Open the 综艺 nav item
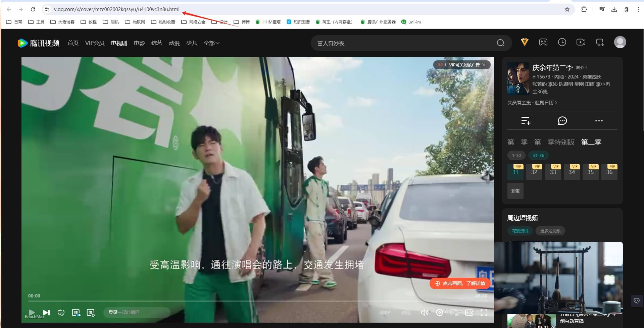644x328 pixels. [x=157, y=43]
